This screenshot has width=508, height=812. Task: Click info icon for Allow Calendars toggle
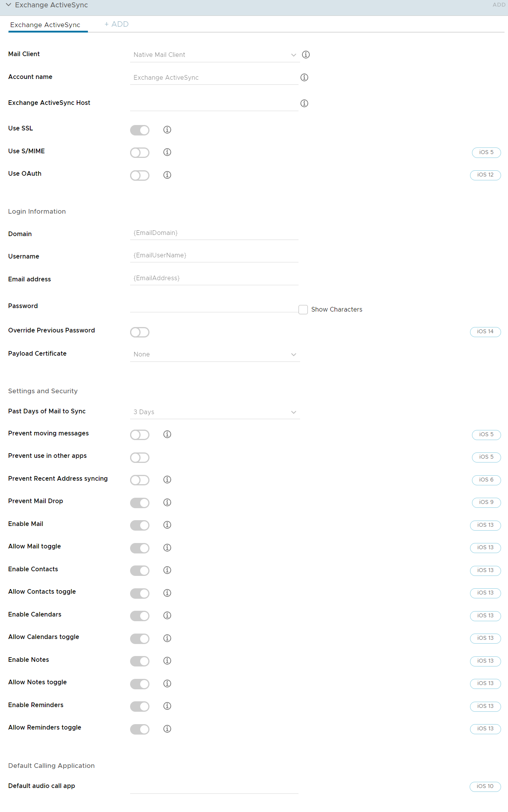167,638
